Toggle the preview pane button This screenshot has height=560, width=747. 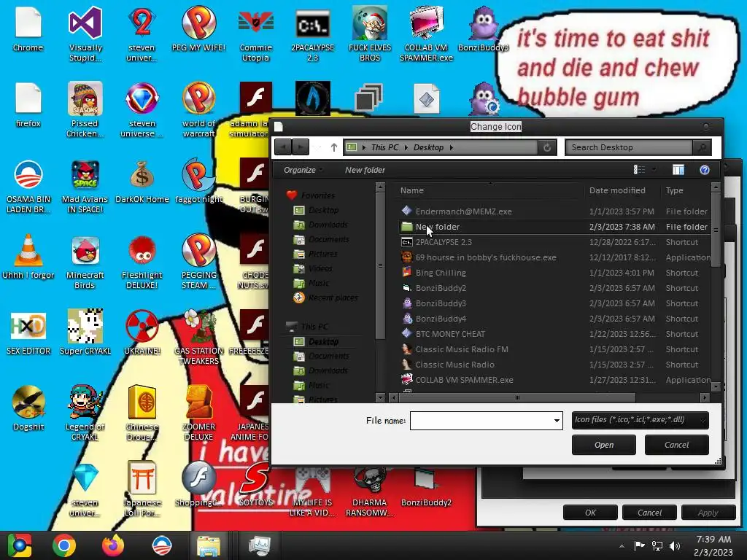[x=678, y=170]
